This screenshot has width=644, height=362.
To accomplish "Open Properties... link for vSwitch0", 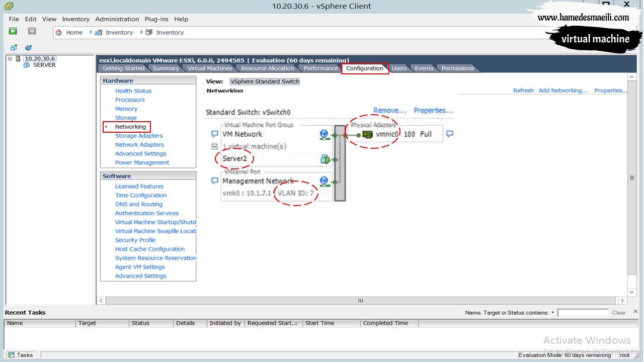I will (434, 111).
